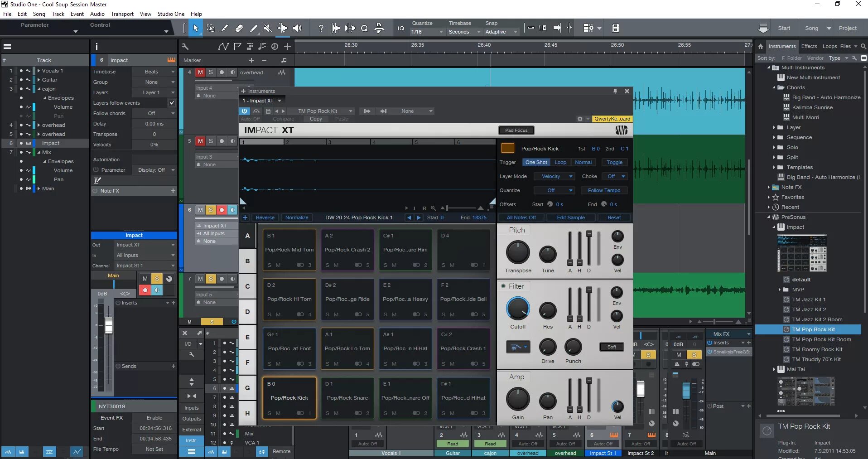The width and height of the screenshot is (868, 459).
Task: Select the Mute tool in the toolbar
Action: [268, 28]
